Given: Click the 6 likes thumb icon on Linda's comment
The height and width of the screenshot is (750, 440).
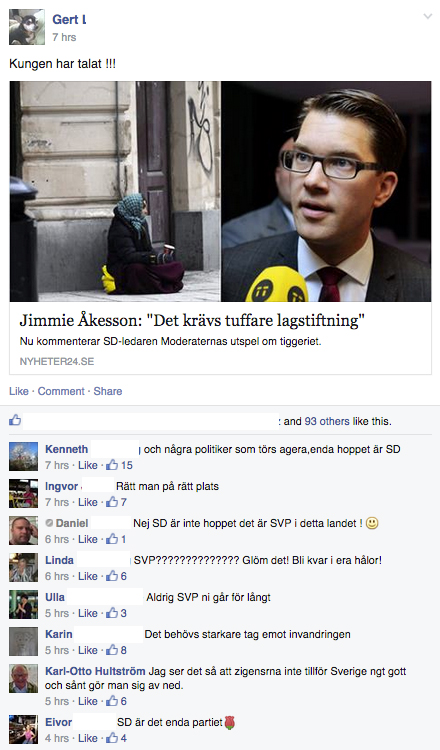Looking at the screenshot, I should pos(112,576).
